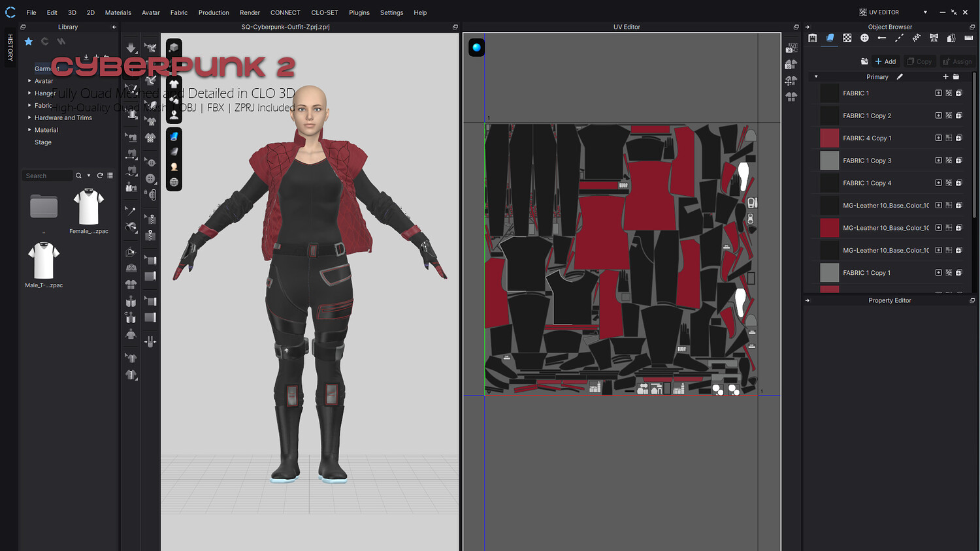The image size is (980, 551).
Task: Open the Bowtie pattern tab in Object Browser
Action: pyautogui.click(x=934, y=38)
